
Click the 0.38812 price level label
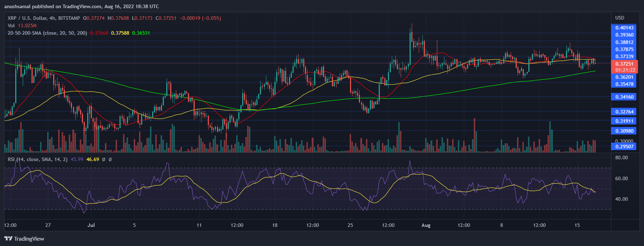[x=624, y=42]
